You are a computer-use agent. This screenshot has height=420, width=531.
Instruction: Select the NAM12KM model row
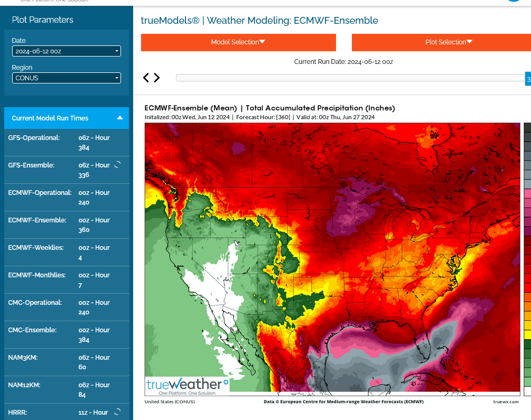point(67,389)
